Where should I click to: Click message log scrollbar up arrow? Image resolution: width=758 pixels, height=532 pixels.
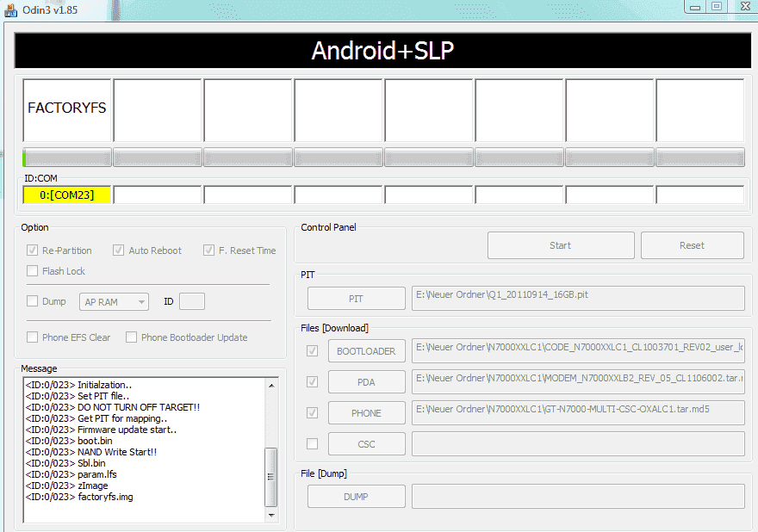point(271,385)
